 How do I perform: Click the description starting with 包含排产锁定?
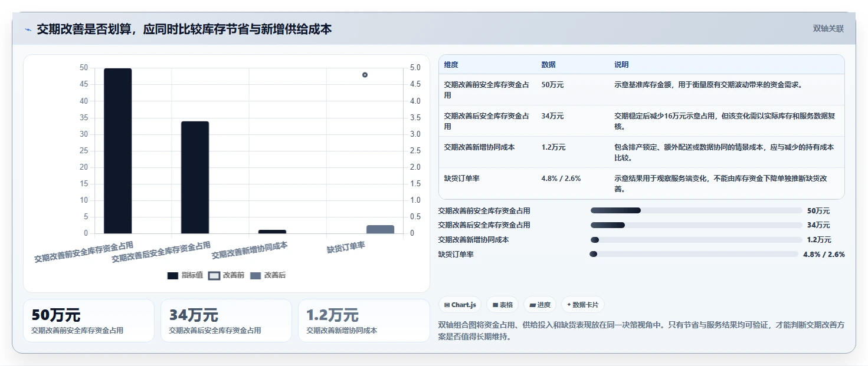point(725,153)
